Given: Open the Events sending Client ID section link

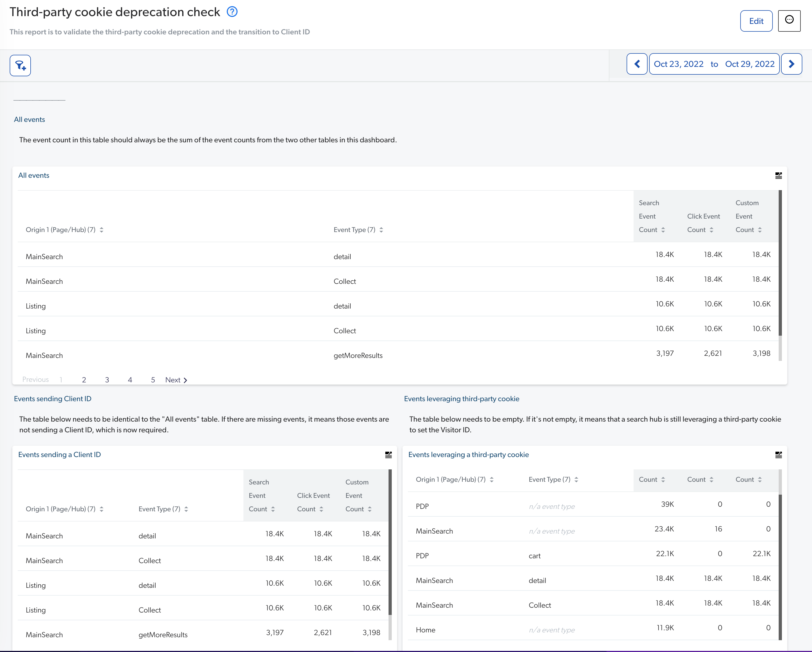Looking at the screenshot, I should 53,399.
